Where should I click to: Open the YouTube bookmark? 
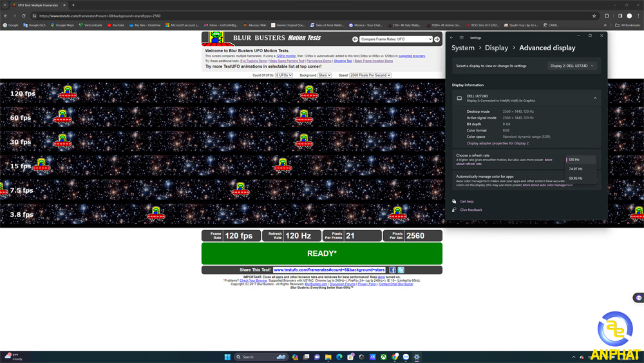(x=116, y=25)
